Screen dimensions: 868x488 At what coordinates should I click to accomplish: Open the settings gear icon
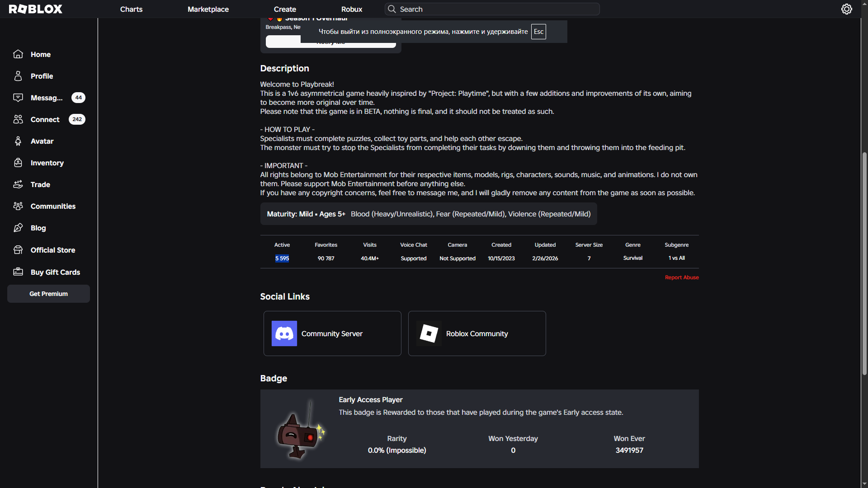[x=846, y=9]
